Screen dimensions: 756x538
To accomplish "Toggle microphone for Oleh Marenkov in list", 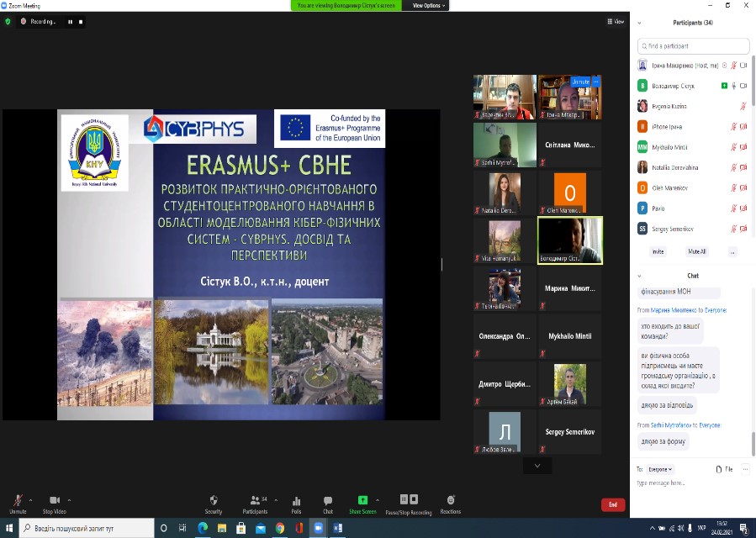I will pyautogui.click(x=733, y=188).
